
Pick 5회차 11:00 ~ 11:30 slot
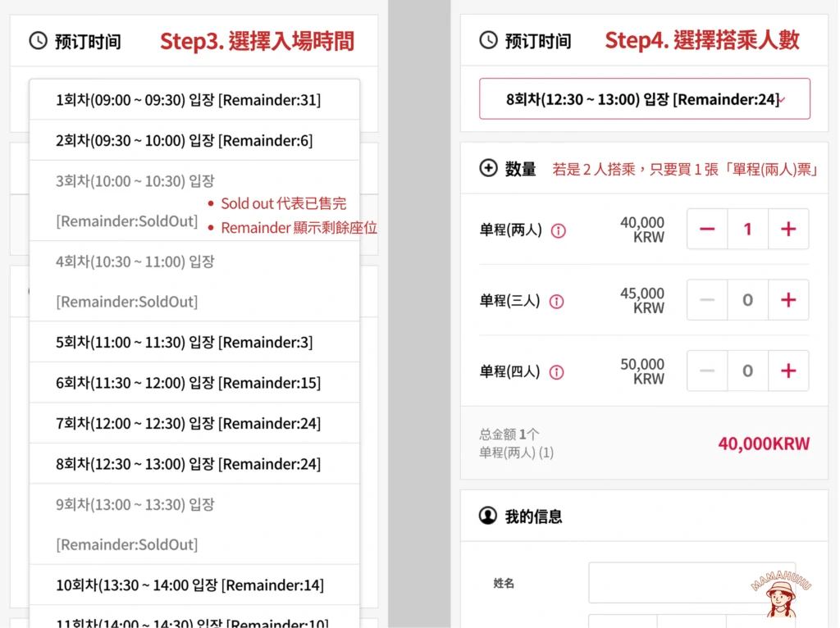coord(194,342)
